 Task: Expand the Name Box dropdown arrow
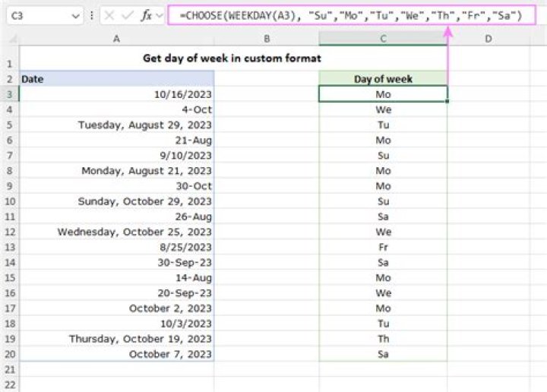[x=75, y=15]
